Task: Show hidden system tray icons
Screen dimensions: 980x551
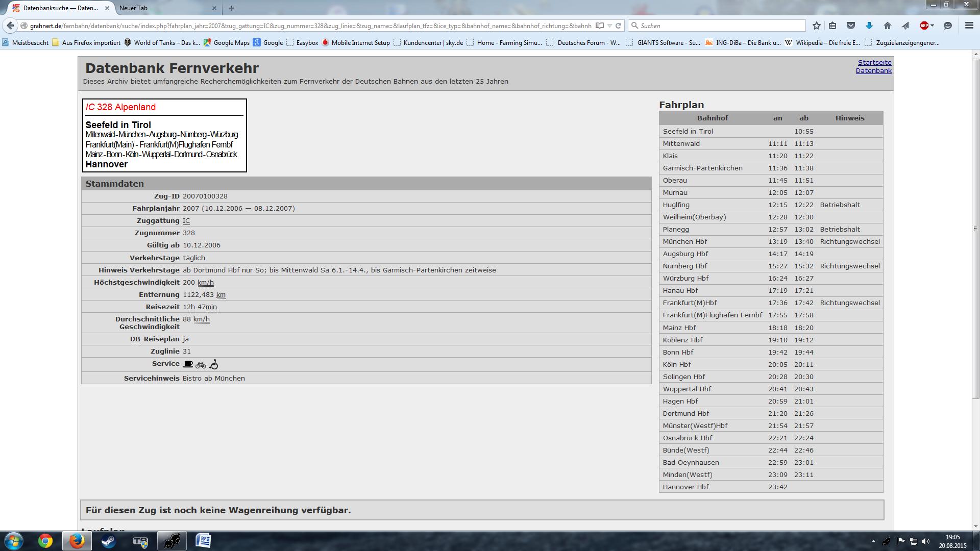Action: pos(873,541)
